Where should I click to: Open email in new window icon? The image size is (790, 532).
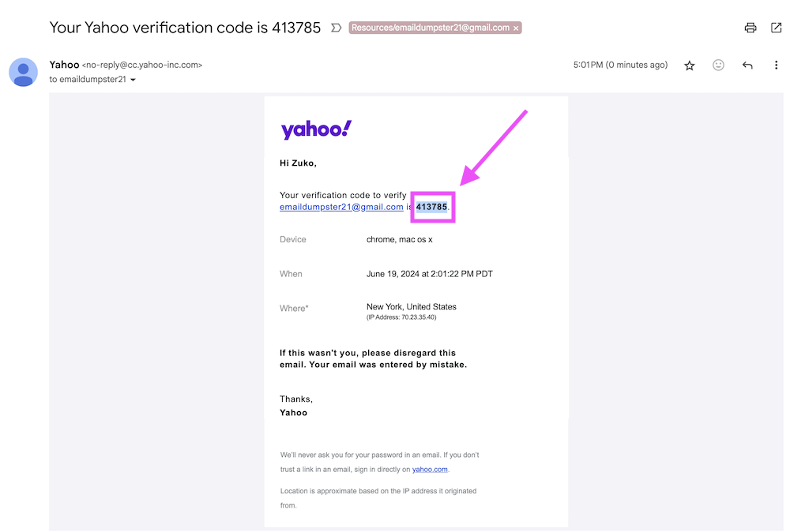tap(776, 28)
